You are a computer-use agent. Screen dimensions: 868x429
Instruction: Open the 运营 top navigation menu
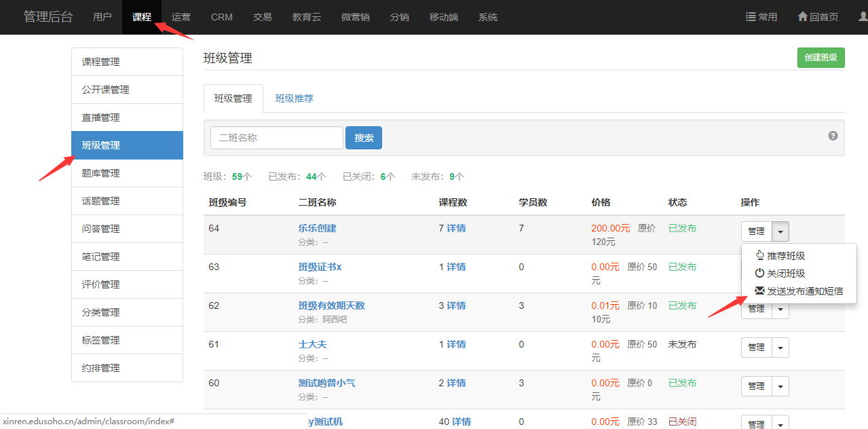pyautogui.click(x=181, y=17)
